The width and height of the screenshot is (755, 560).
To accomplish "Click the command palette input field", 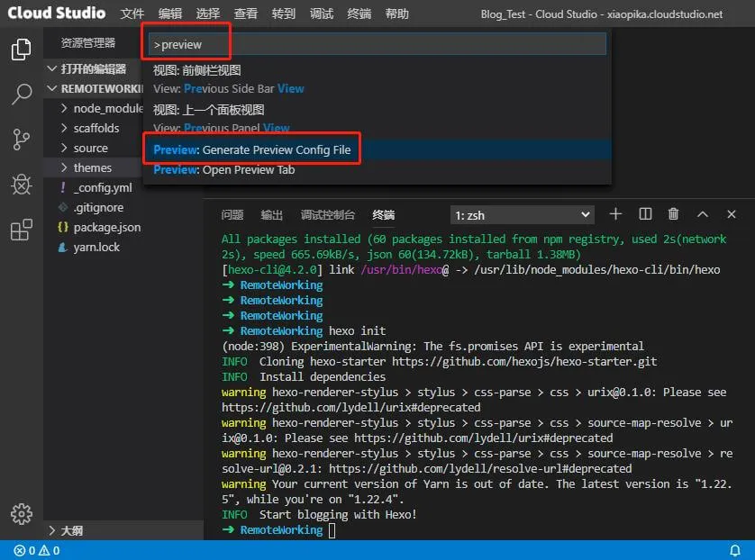I will [377, 44].
